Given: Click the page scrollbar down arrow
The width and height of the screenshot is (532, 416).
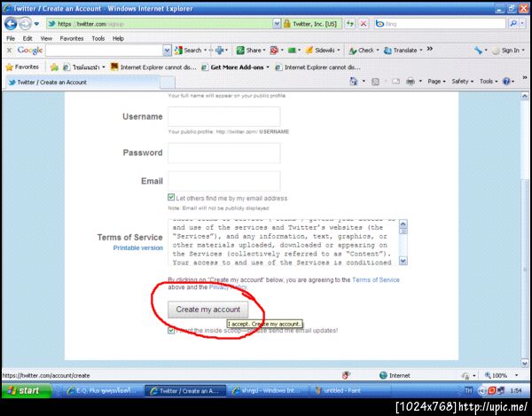Looking at the screenshot, I should coord(524,364).
